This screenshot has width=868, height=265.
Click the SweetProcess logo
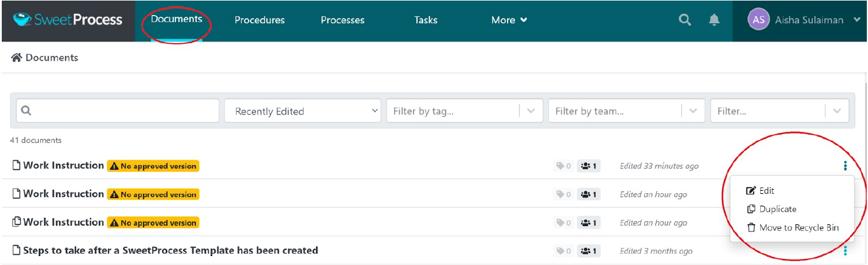68,20
